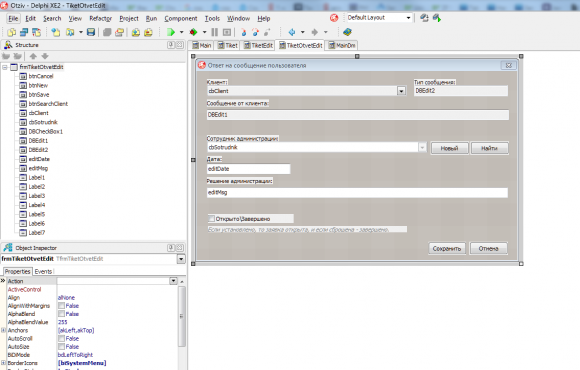This screenshot has width=580, height=370.
Task: Open Tools menu
Action: click(212, 18)
